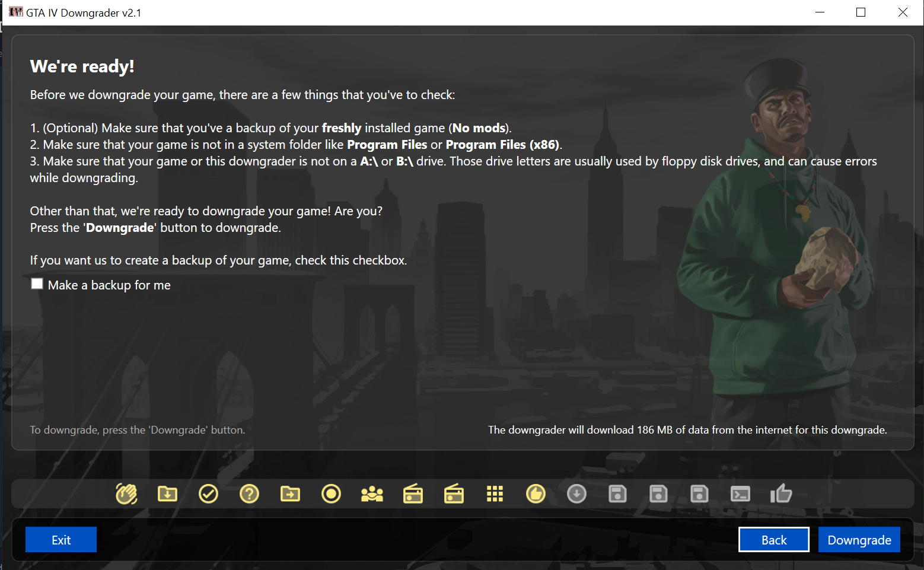This screenshot has width=924, height=570.
Task: Select the terminal prompt step icon
Action: click(x=740, y=493)
